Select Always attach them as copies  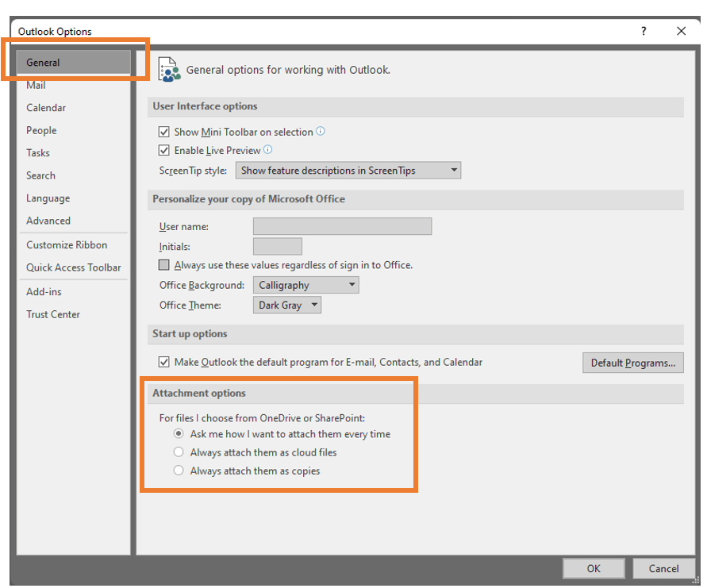pyautogui.click(x=179, y=470)
